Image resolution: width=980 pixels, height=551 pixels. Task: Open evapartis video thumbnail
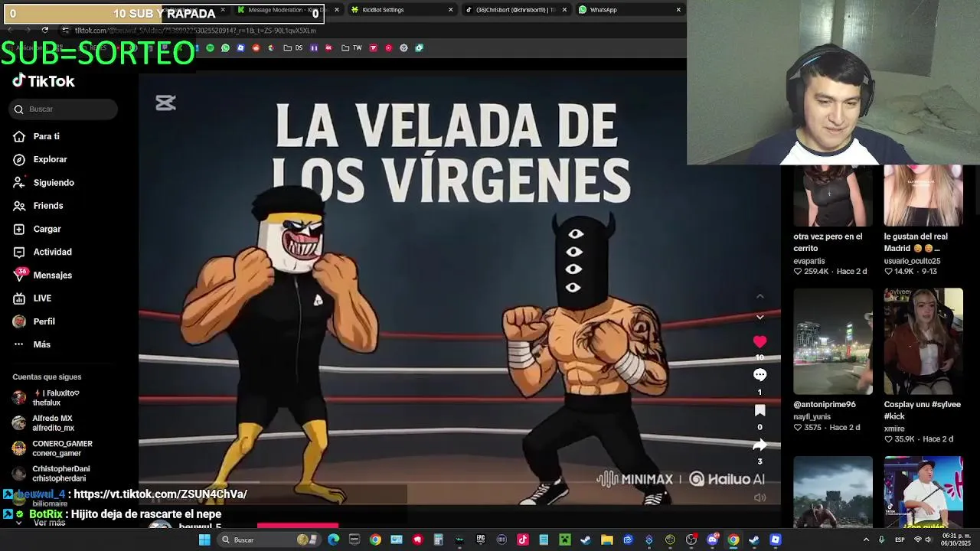point(832,195)
